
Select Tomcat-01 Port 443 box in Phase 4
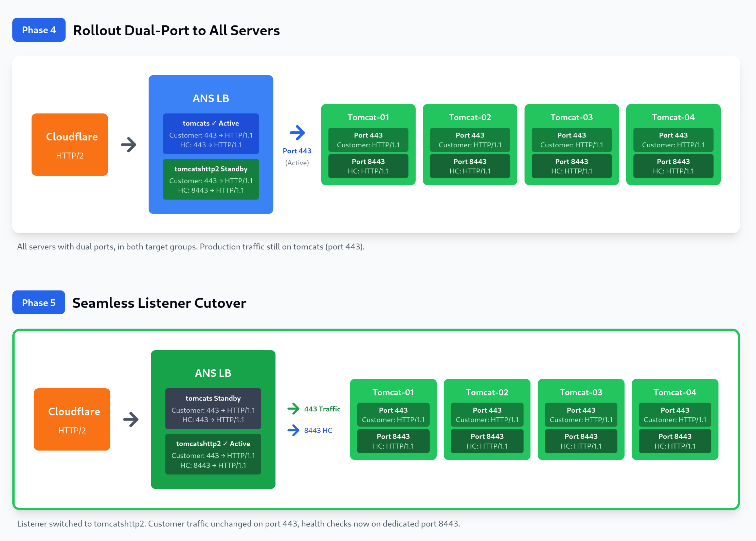click(x=368, y=140)
